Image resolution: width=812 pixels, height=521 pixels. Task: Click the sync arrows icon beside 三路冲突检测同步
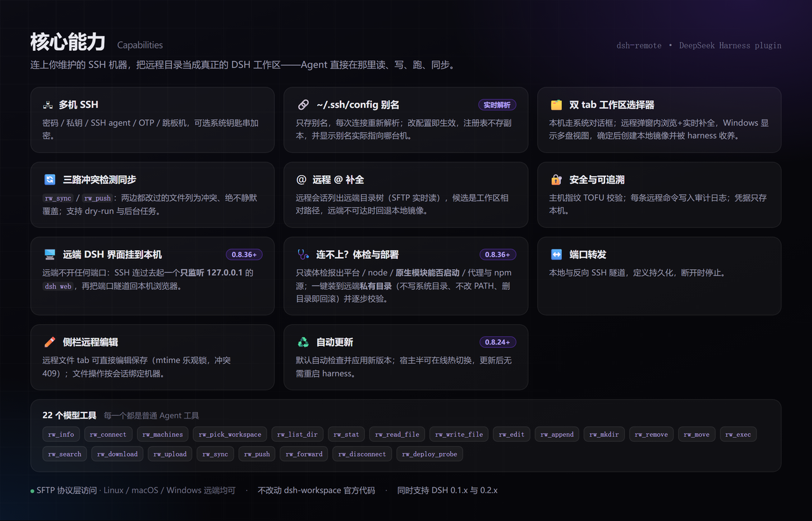click(49, 180)
